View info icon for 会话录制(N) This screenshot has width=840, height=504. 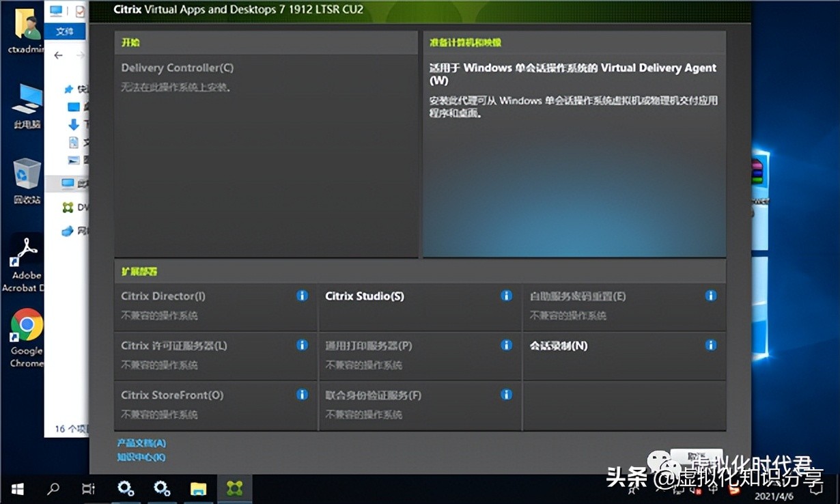point(711,345)
